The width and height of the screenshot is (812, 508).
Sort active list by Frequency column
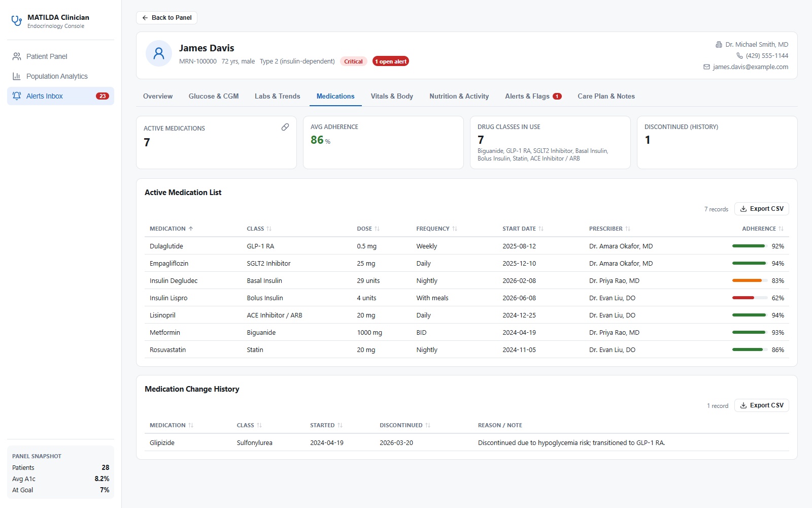(437, 229)
